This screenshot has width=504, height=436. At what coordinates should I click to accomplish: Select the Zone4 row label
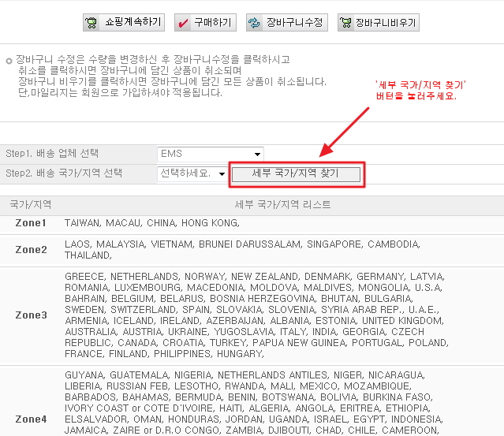[31, 419]
